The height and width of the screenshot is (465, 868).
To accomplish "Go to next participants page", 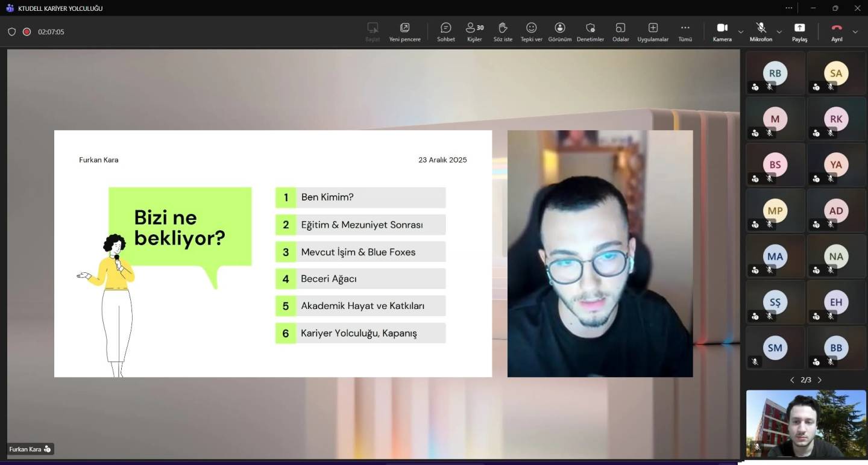I will (x=819, y=380).
